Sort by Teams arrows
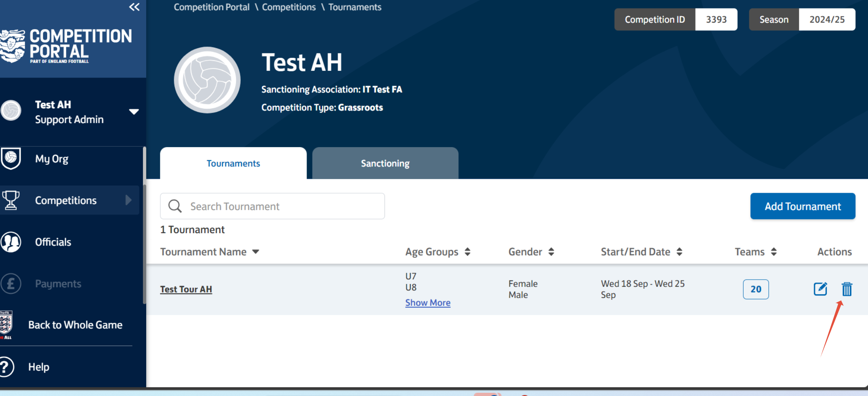The image size is (868, 396). click(x=773, y=252)
